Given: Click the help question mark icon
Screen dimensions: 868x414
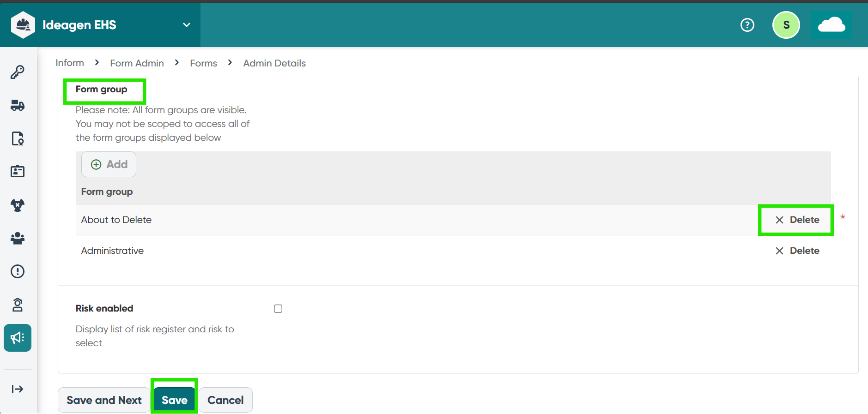Looking at the screenshot, I should click(747, 25).
